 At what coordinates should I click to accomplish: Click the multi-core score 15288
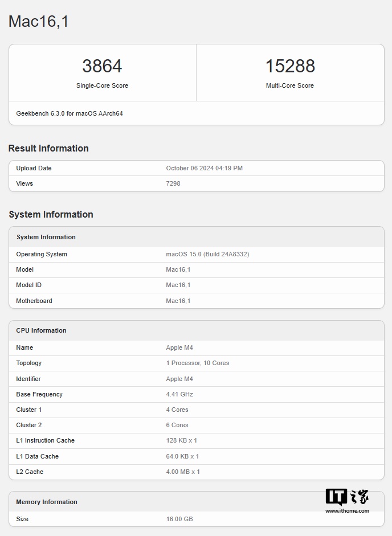tap(290, 66)
